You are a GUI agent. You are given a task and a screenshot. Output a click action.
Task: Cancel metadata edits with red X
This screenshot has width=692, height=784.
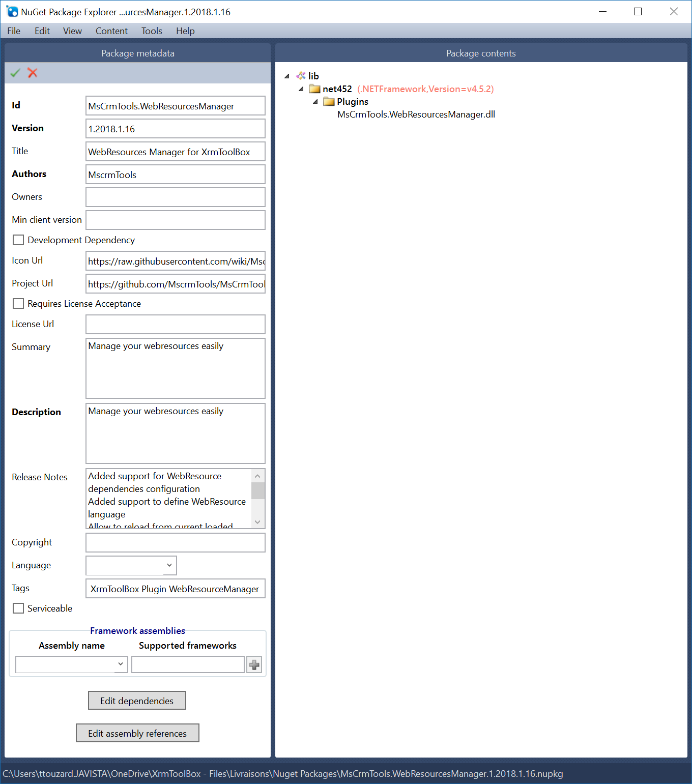click(33, 73)
